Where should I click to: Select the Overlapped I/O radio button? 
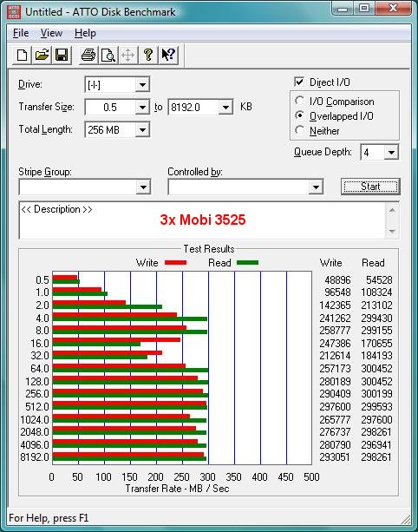click(x=299, y=115)
